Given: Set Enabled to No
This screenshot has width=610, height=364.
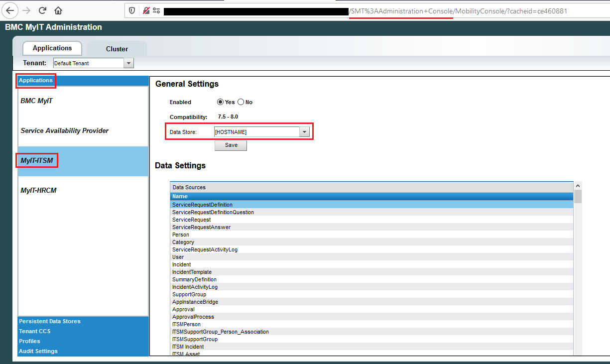Looking at the screenshot, I should [241, 102].
